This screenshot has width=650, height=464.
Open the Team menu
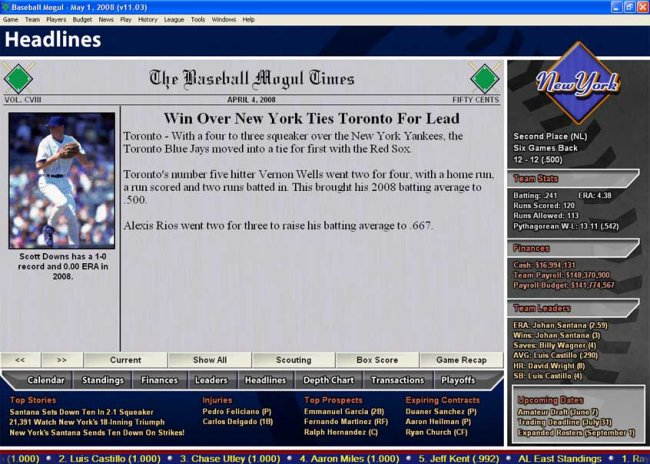click(32, 19)
